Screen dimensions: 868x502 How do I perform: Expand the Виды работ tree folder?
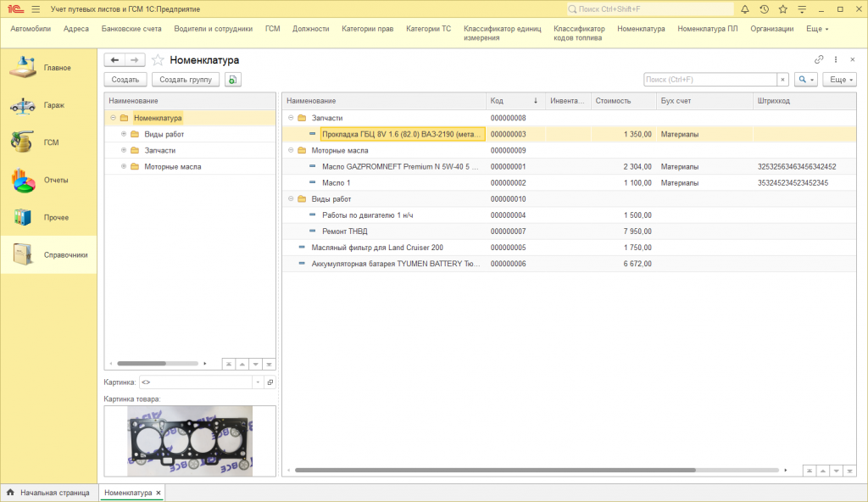coord(124,134)
